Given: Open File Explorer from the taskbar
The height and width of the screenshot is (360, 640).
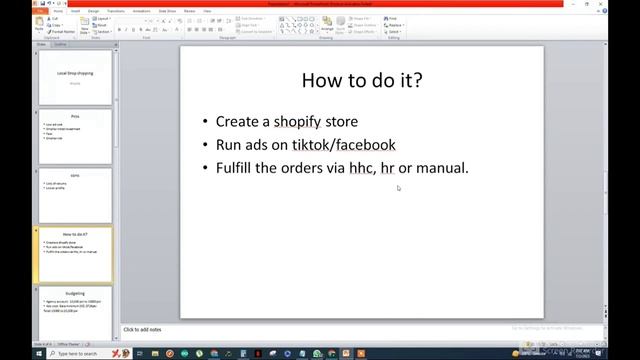Looking at the screenshot, I should 155,353.
